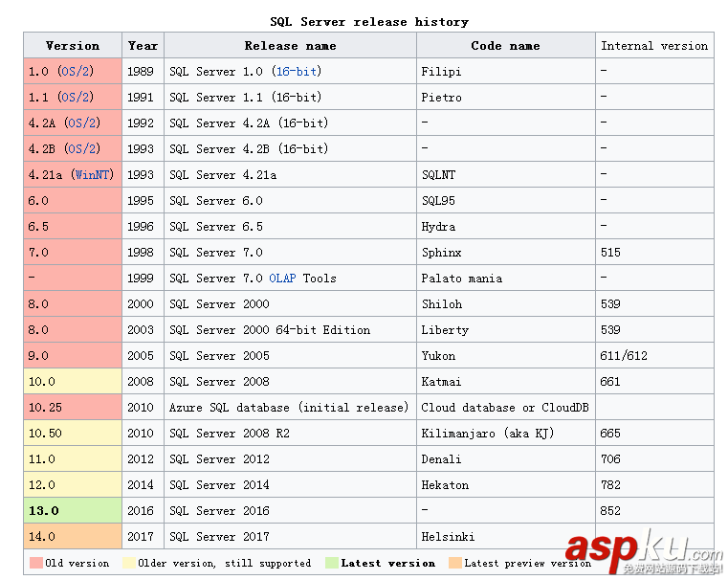The image size is (728, 580).
Task: Click the version 7.0 cell
Action: [x=73, y=253]
